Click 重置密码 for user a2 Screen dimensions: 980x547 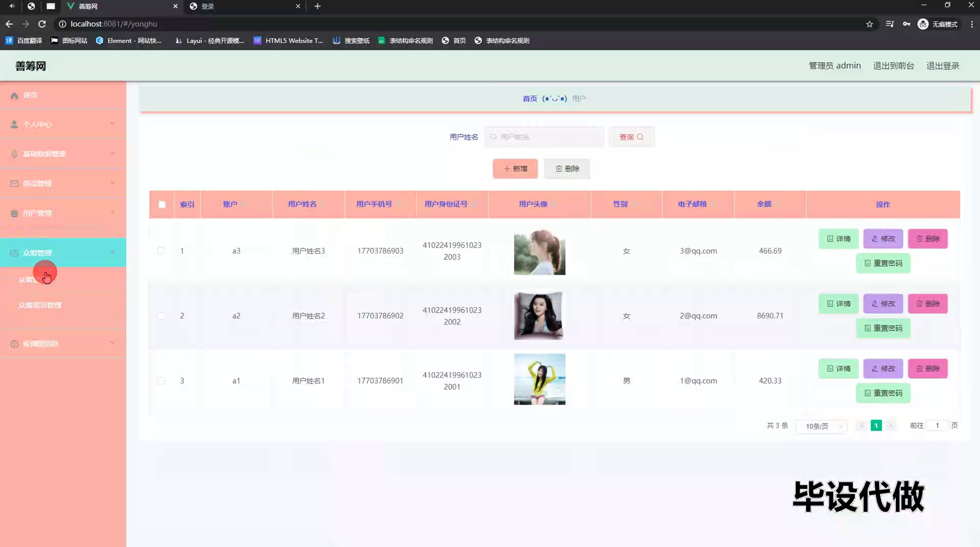tap(883, 328)
